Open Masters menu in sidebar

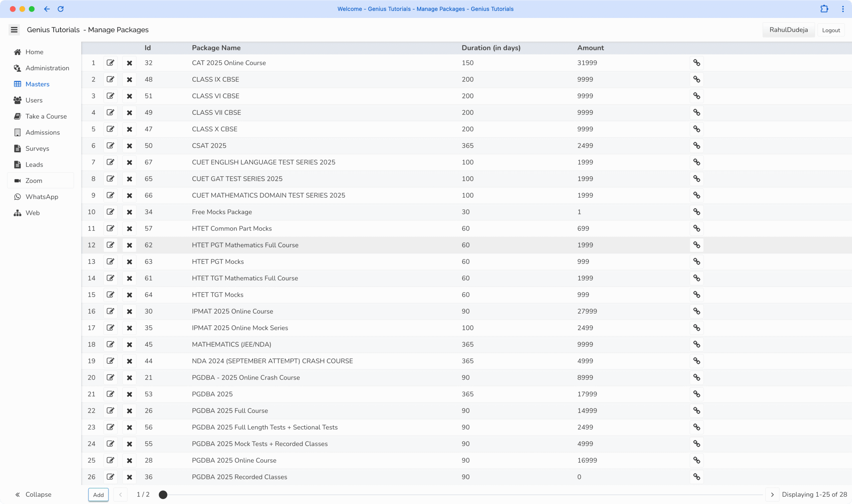tap(37, 84)
